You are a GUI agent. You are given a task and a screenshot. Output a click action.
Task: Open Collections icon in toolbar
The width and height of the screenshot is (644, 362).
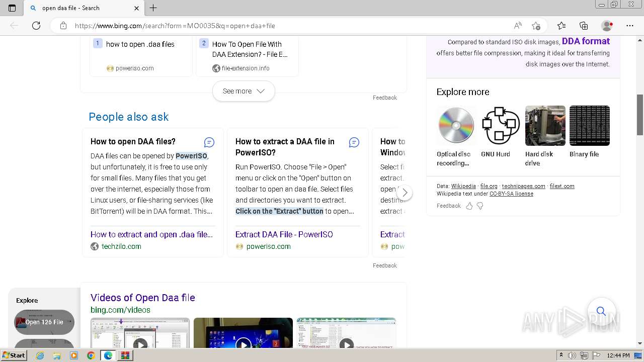[584, 26]
